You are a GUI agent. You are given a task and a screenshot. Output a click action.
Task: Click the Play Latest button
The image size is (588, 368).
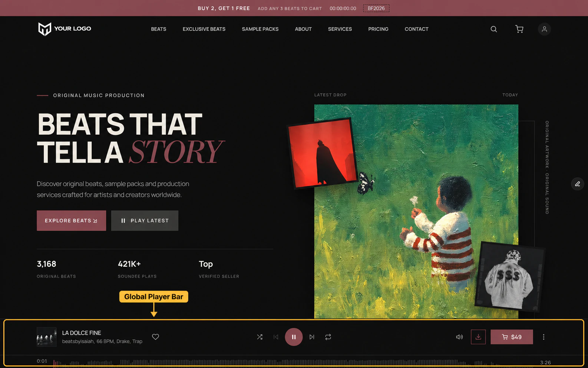145,221
